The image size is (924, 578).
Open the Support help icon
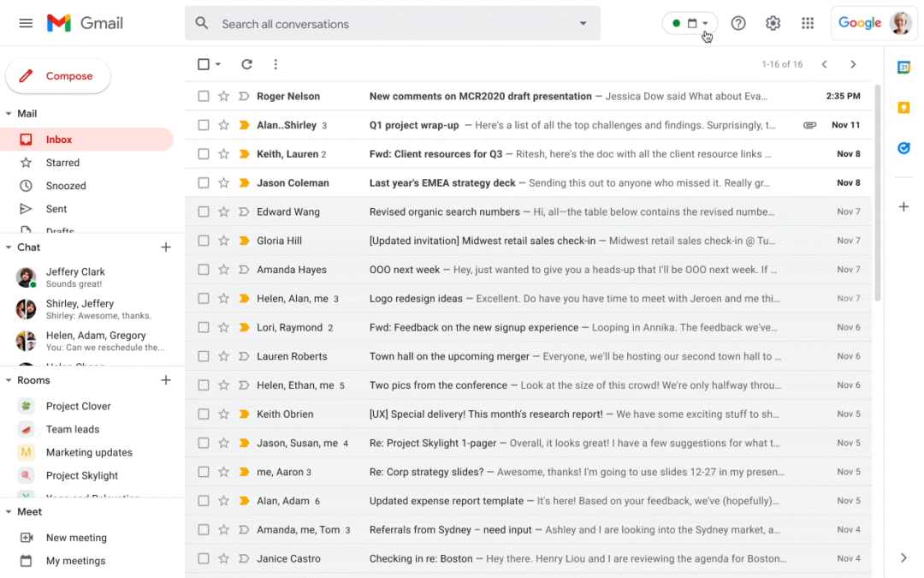tap(737, 24)
